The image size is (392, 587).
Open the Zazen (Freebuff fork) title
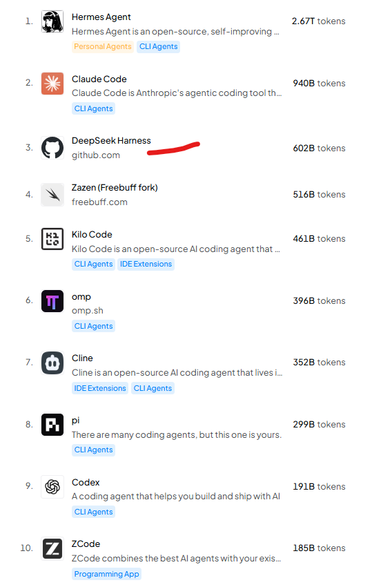click(x=115, y=188)
